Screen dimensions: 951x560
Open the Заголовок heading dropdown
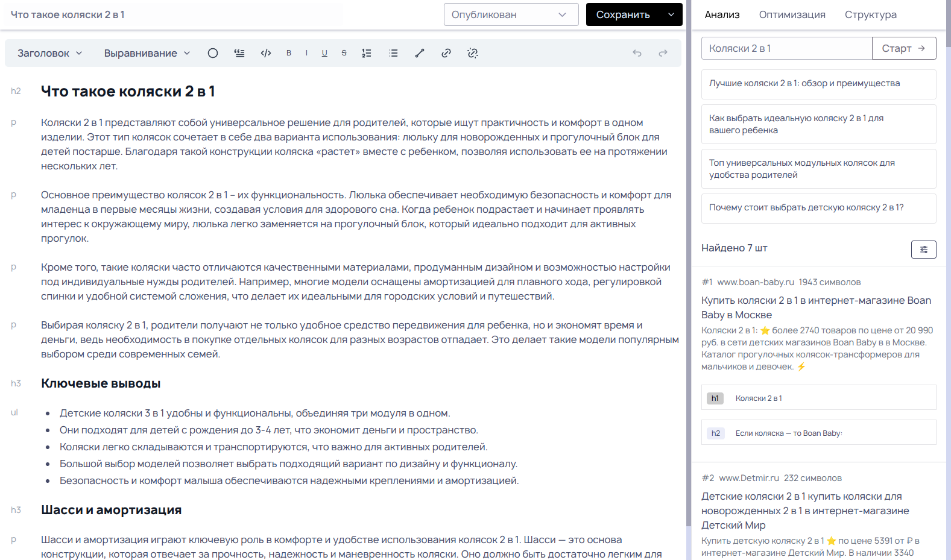(49, 53)
